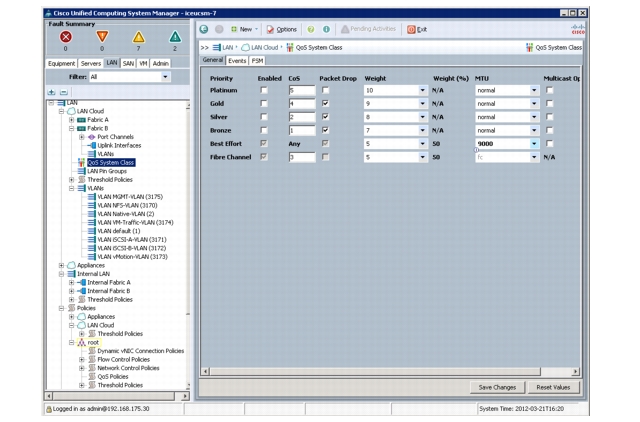This screenshot has height=422, width=640.
Task: Open the Silver MTU dropdown
Action: (x=534, y=117)
